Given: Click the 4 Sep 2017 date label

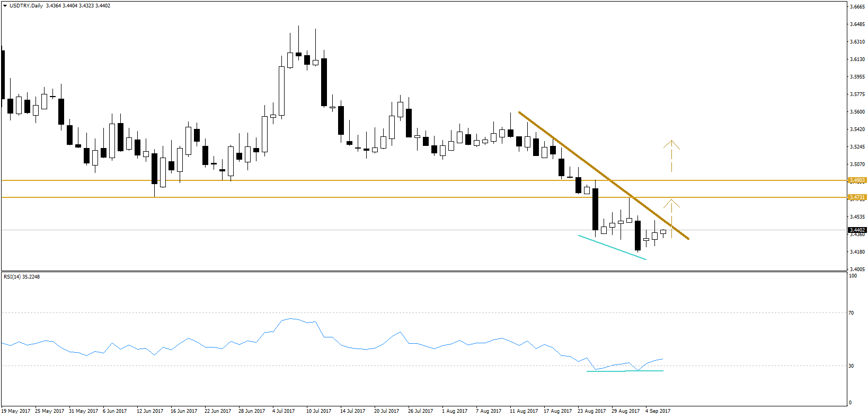Looking at the screenshot, I should click(x=658, y=411).
